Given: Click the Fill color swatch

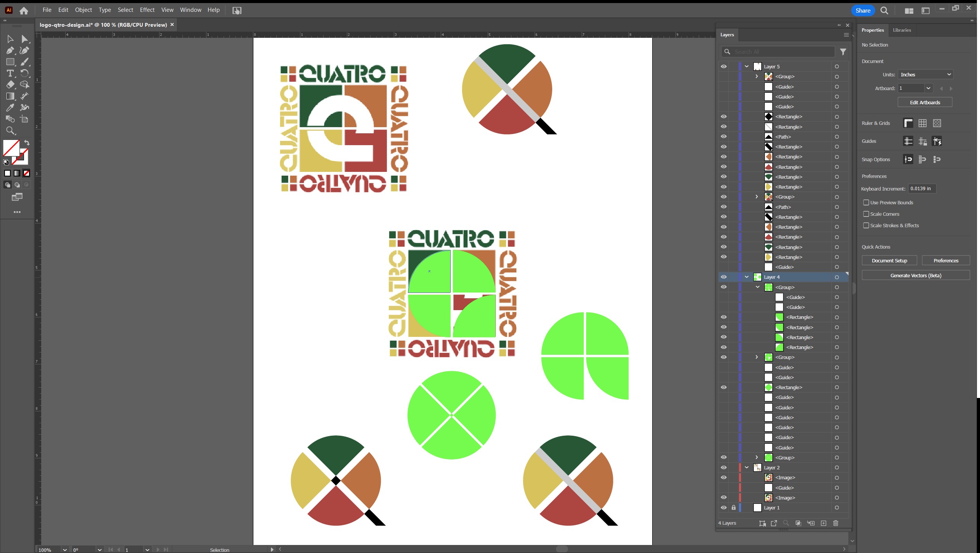Looking at the screenshot, I should pos(11,148).
